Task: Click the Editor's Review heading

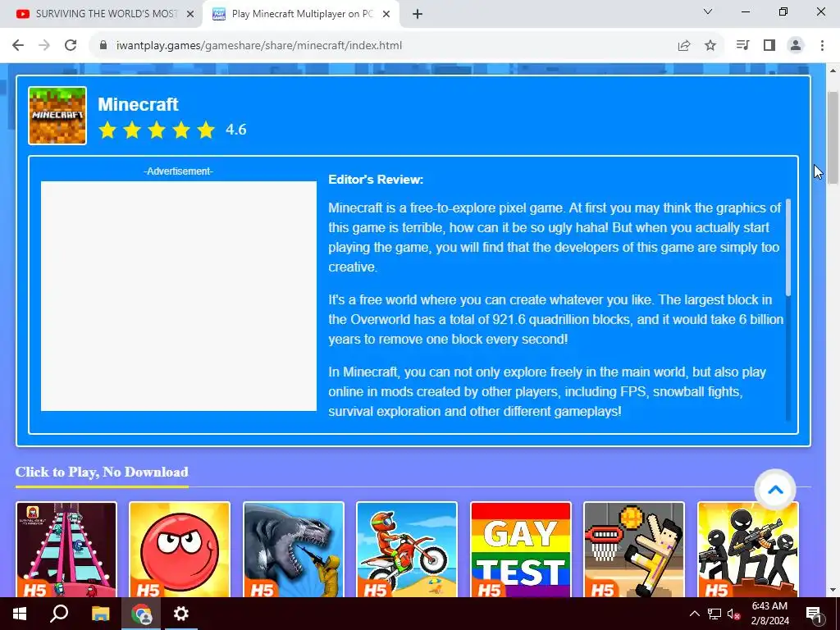Action: pyautogui.click(x=376, y=180)
